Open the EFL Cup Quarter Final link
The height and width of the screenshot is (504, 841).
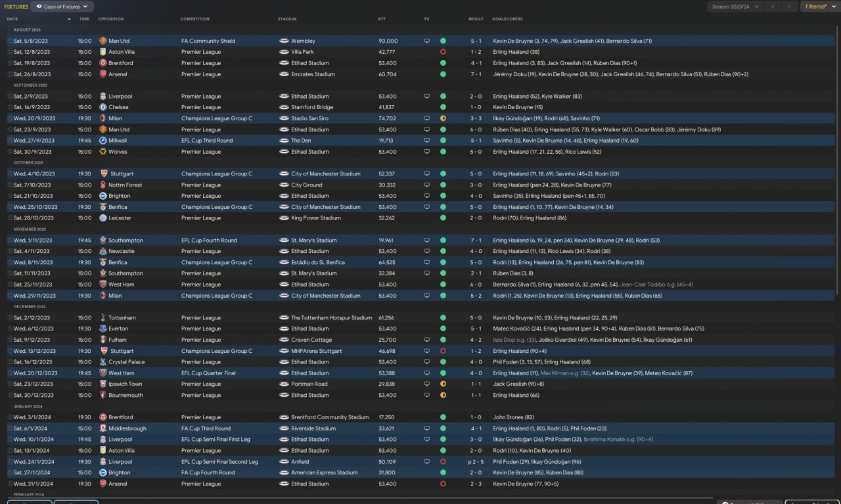pyautogui.click(x=208, y=373)
